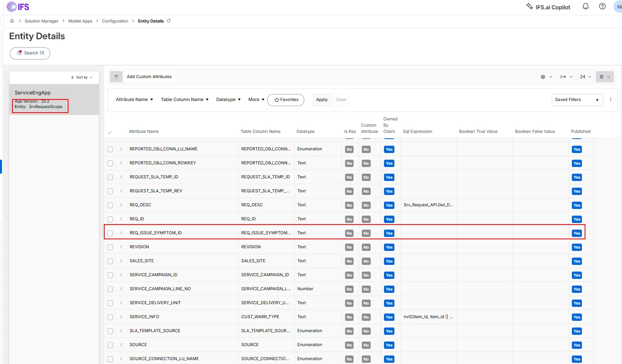Go to Mobile Apps breadcrumb
This screenshot has height=364, width=622.
[80, 21]
